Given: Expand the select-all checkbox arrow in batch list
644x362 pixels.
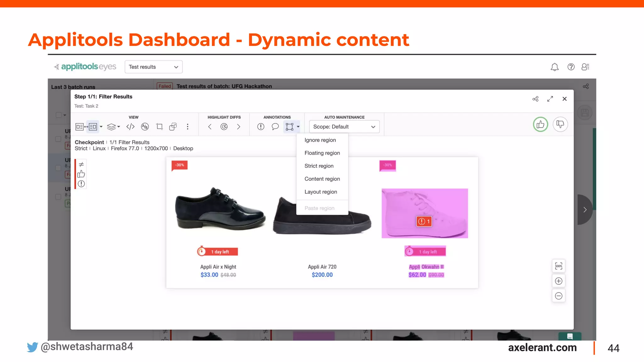Looking at the screenshot, I should click(65, 115).
